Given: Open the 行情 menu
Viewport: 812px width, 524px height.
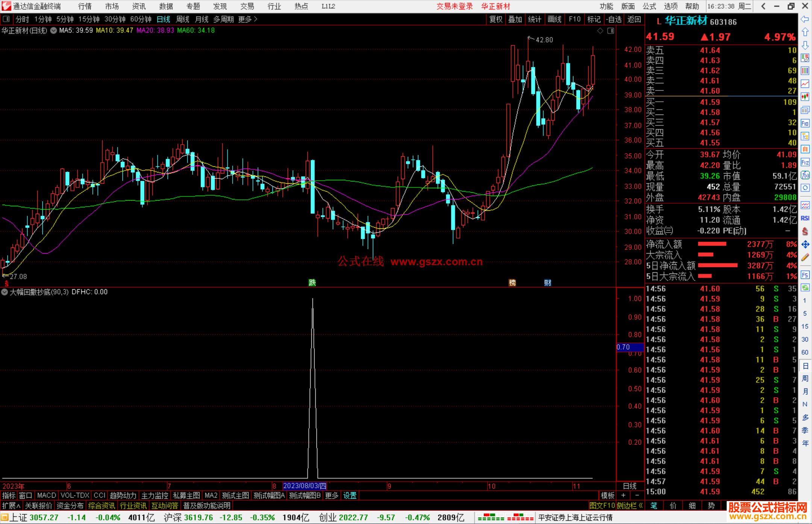Looking at the screenshot, I should [x=85, y=6].
